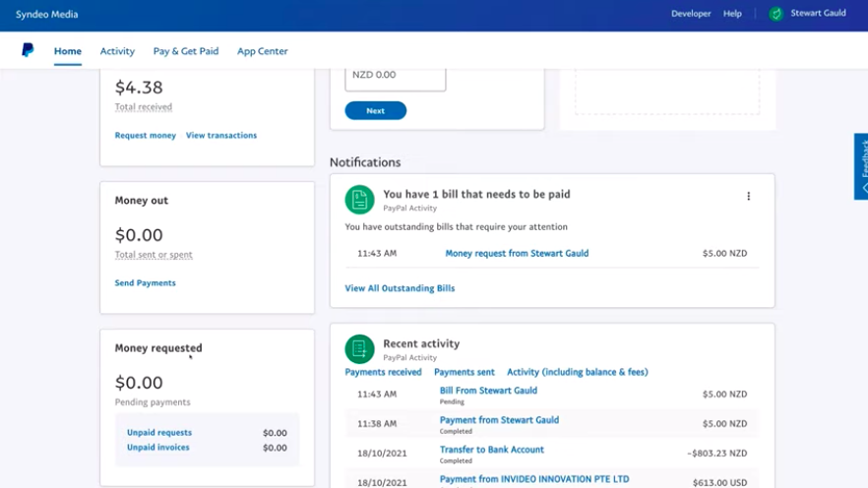The image size is (868, 488).
Task: Open the bill notification three-dot menu
Action: tap(748, 196)
